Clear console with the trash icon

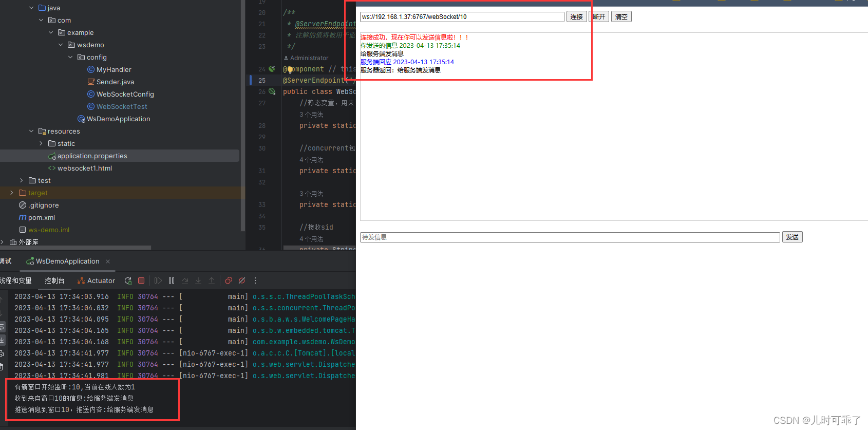(x=2, y=366)
